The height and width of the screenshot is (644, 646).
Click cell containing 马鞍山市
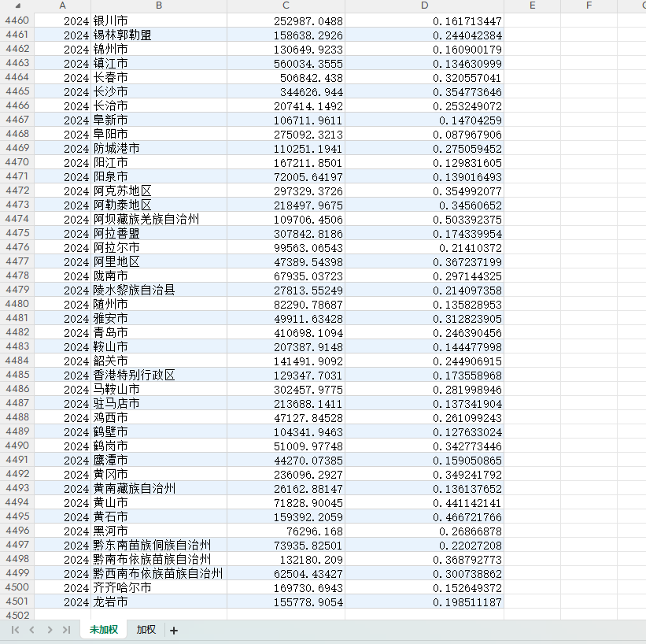[x=159, y=389]
